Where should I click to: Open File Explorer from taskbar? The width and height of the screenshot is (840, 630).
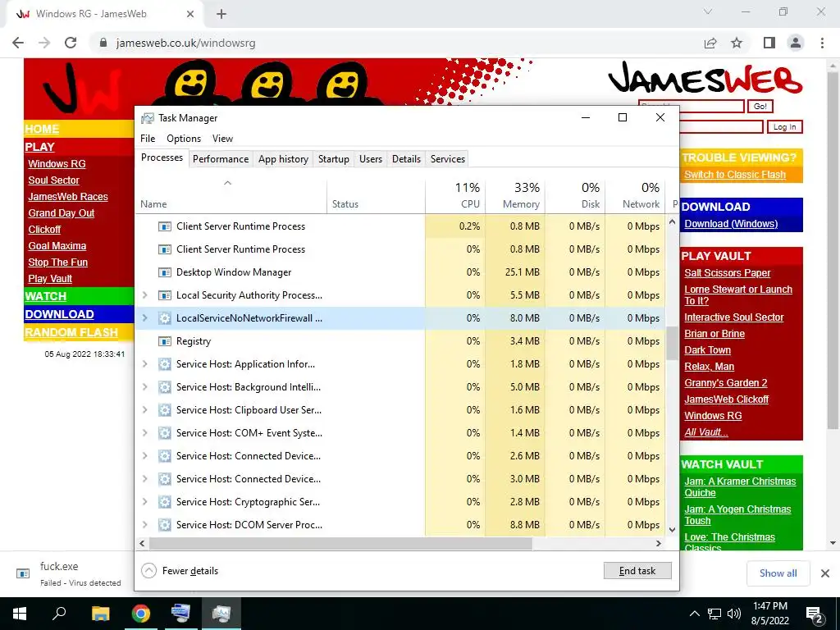100,614
